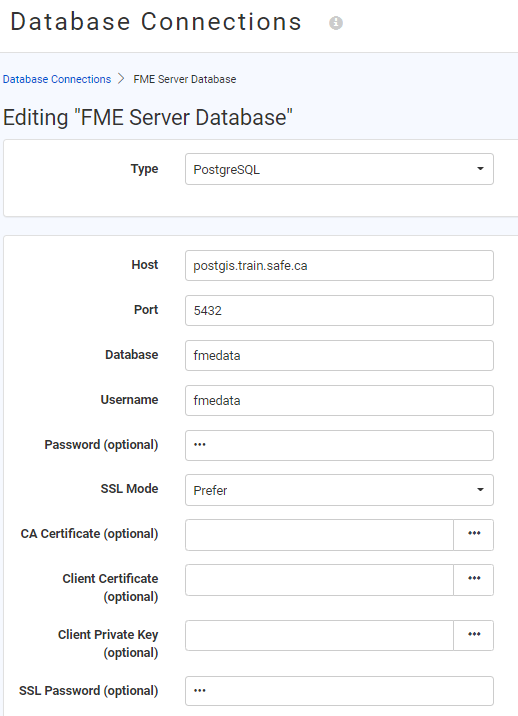Focus the SSL Password (optional) field
Image resolution: width=518 pixels, height=716 pixels.
(x=339, y=691)
